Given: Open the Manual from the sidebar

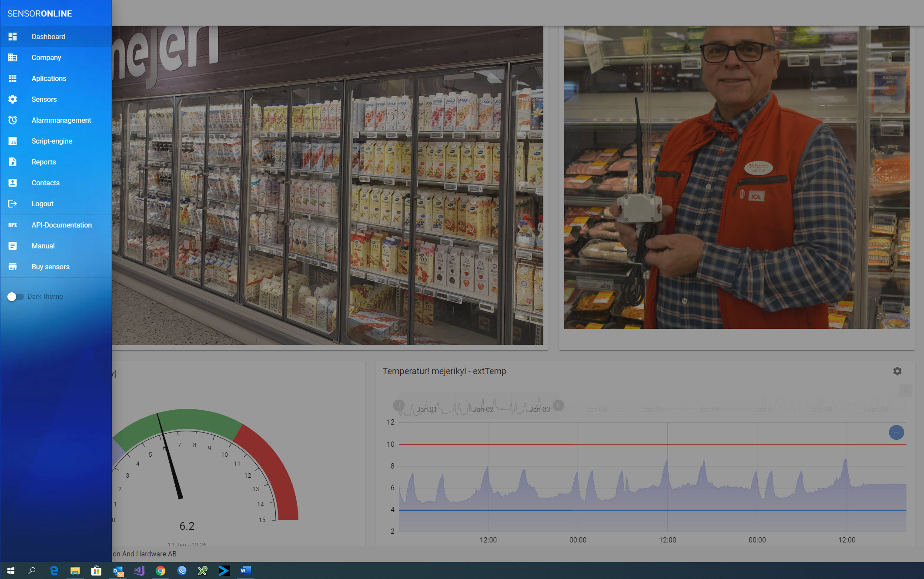Looking at the screenshot, I should 43,246.
